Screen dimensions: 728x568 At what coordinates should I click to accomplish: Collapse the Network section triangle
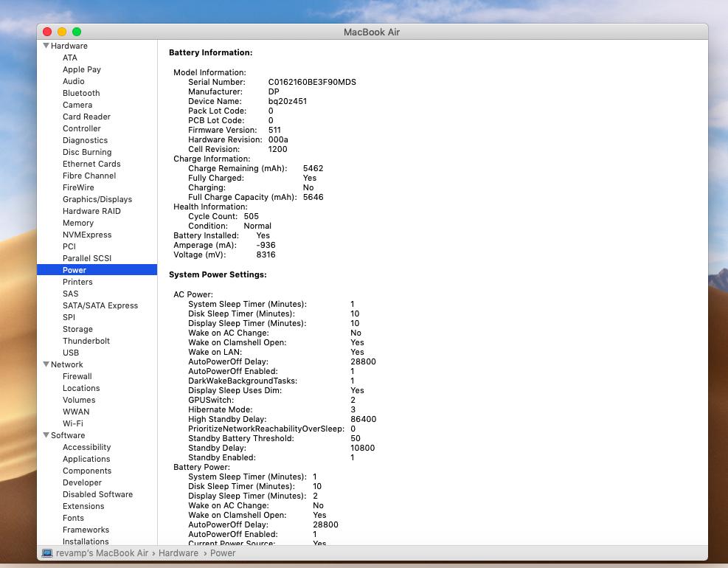tap(46, 364)
